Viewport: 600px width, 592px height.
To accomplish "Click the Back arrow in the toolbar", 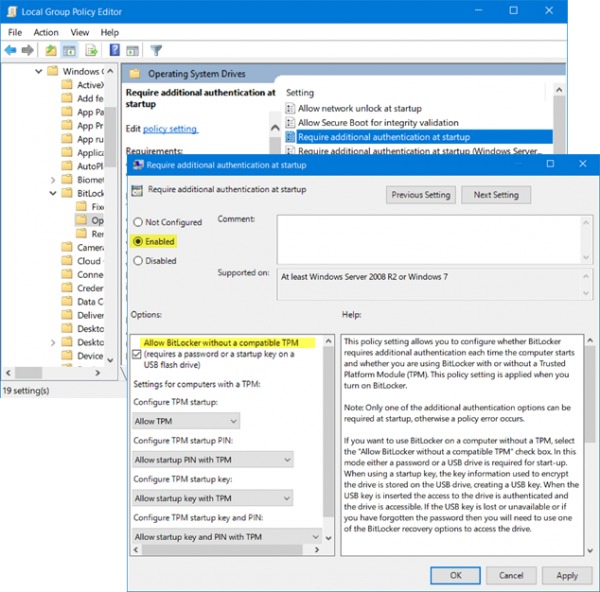I will [11, 50].
